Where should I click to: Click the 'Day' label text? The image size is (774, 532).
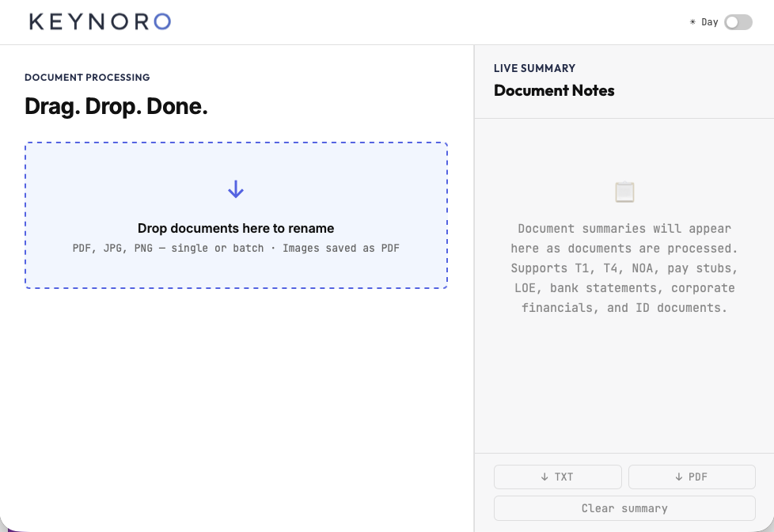point(709,22)
